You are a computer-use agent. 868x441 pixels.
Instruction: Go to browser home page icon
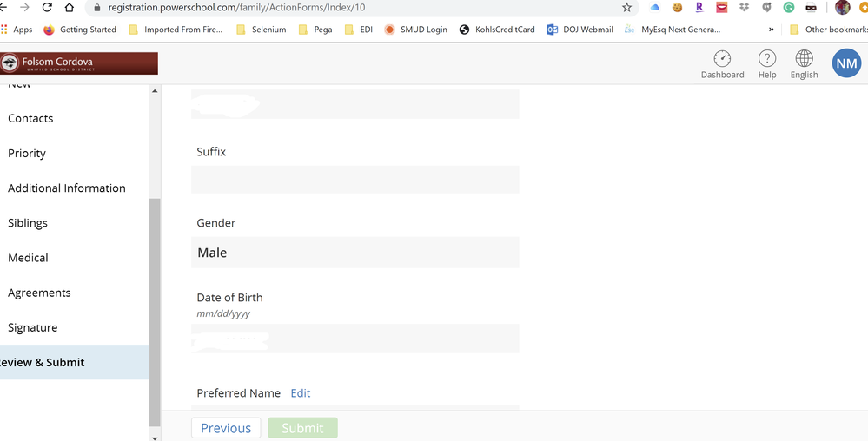[x=70, y=7]
